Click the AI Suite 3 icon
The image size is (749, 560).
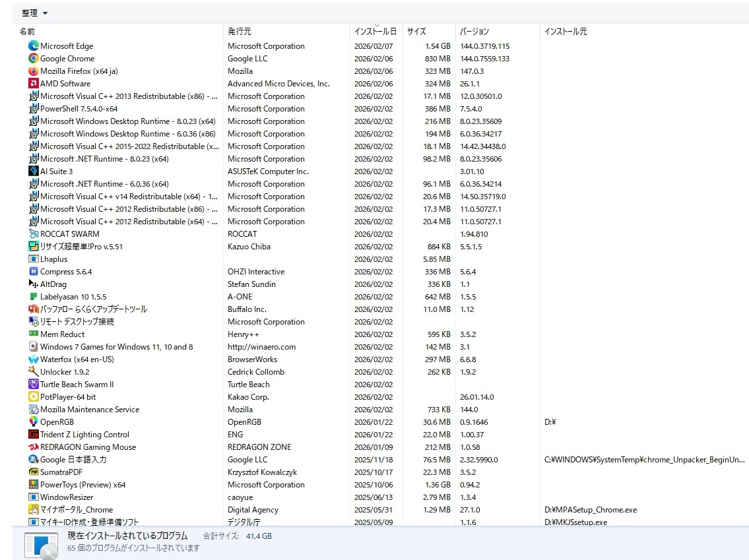pyautogui.click(x=34, y=171)
